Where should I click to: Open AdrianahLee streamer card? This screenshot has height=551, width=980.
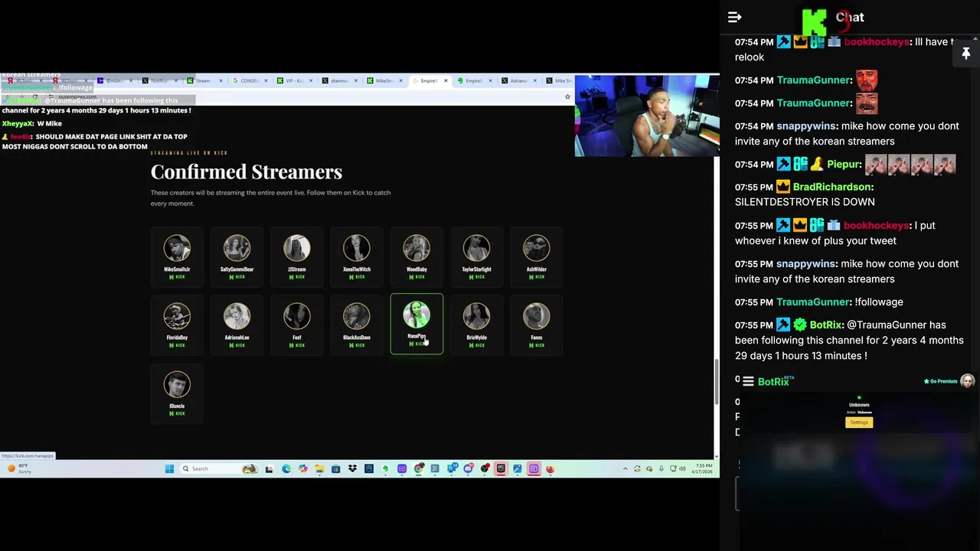pos(237,325)
